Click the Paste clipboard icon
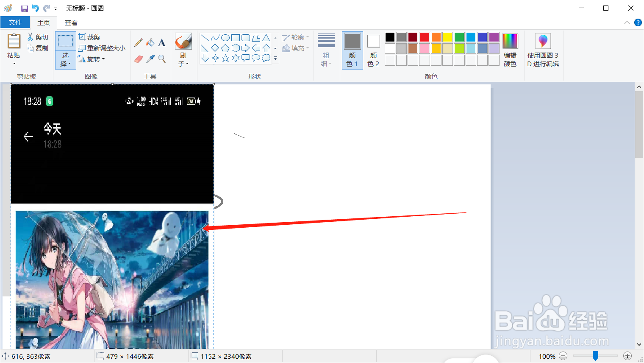Screen dimensions: 644x363 [x=14, y=41]
